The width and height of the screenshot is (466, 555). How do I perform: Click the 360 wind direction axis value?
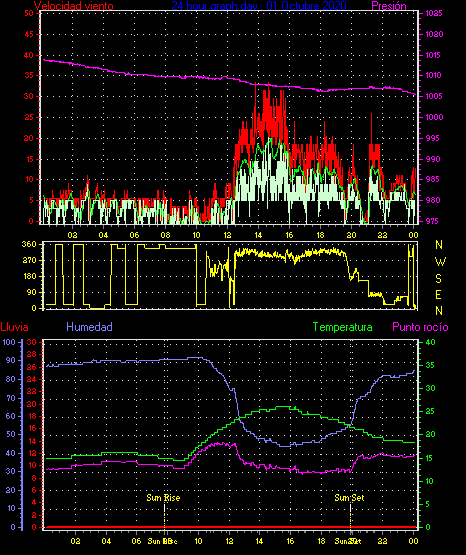click(x=29, y=244)
